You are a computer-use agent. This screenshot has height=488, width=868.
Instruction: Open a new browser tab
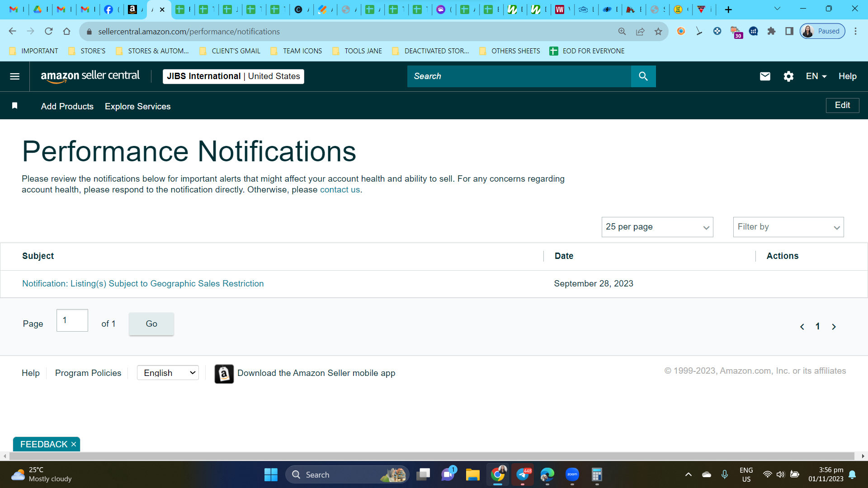[x=728, y=9]
